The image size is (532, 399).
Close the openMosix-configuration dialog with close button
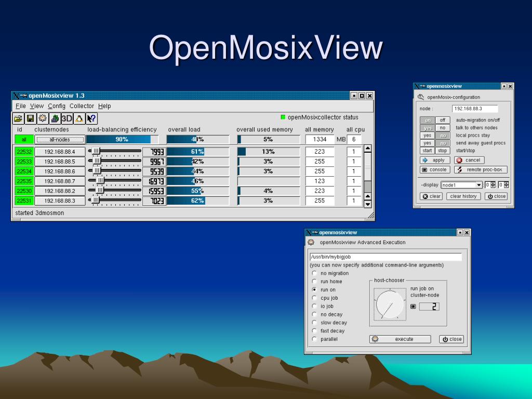click(496, 196)
